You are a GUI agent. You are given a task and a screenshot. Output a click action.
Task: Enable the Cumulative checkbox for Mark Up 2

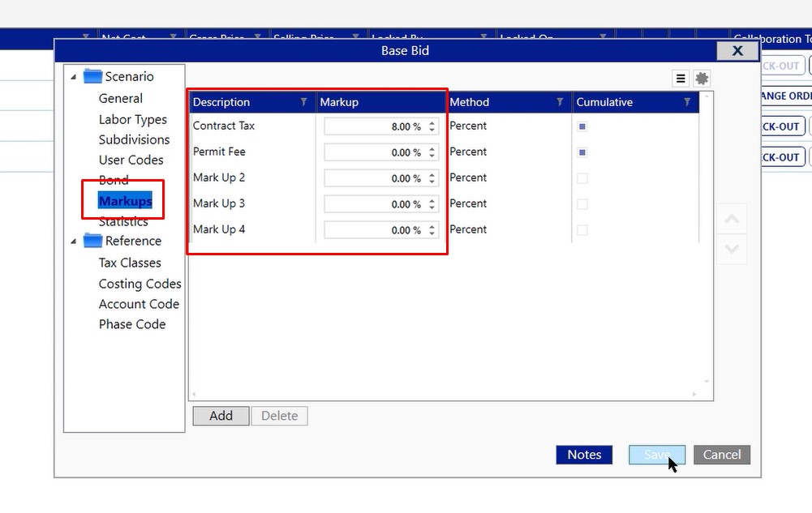pyautogui.click(x=582, y=178)
